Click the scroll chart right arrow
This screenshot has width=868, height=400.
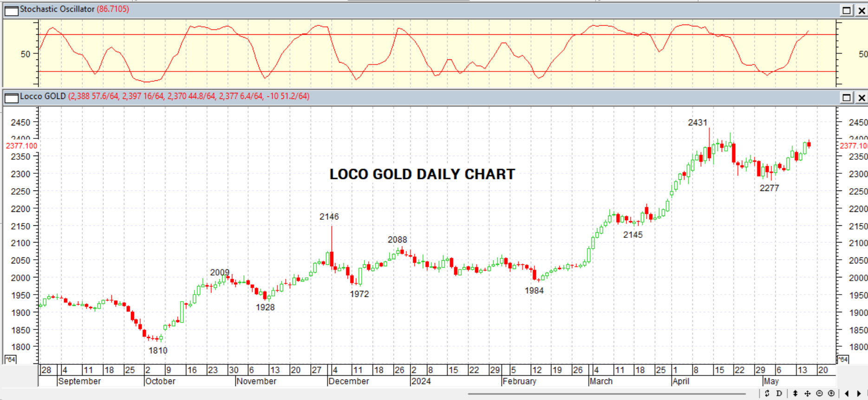pyautogui.click(x=859, y=393)
